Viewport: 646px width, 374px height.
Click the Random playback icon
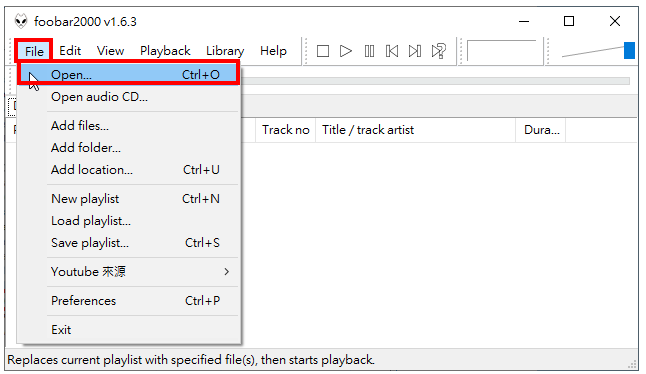click(439, 51)
